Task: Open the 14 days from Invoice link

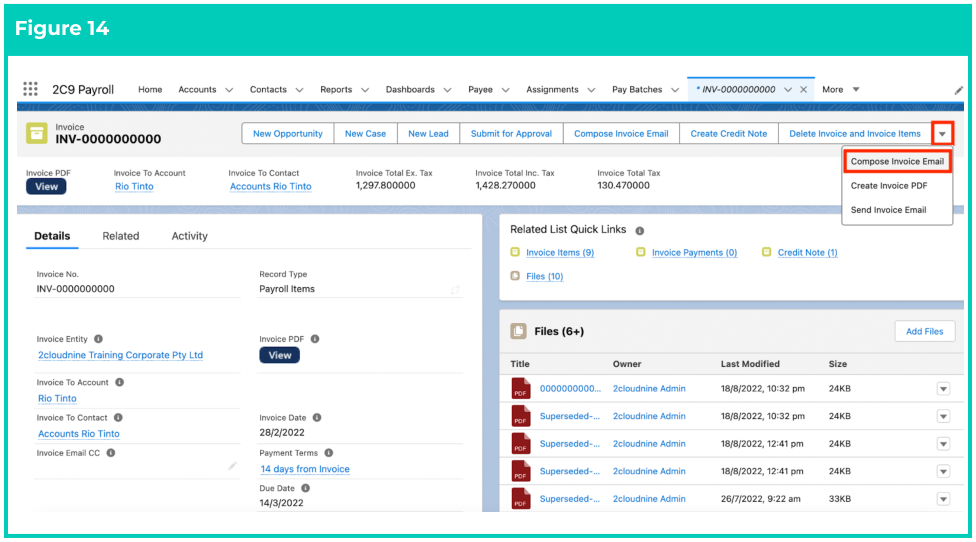Action: 305,469
